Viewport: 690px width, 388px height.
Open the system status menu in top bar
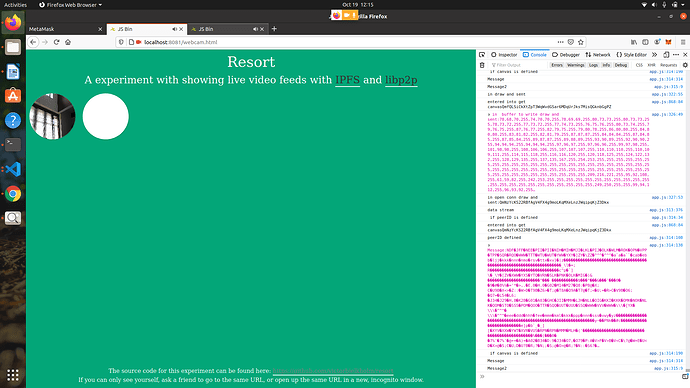(664, 5)
